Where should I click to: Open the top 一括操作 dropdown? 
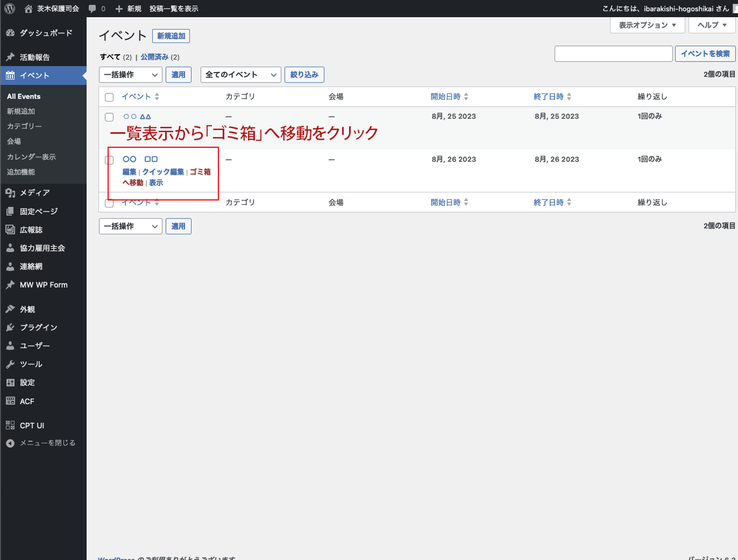coord(130,75)
